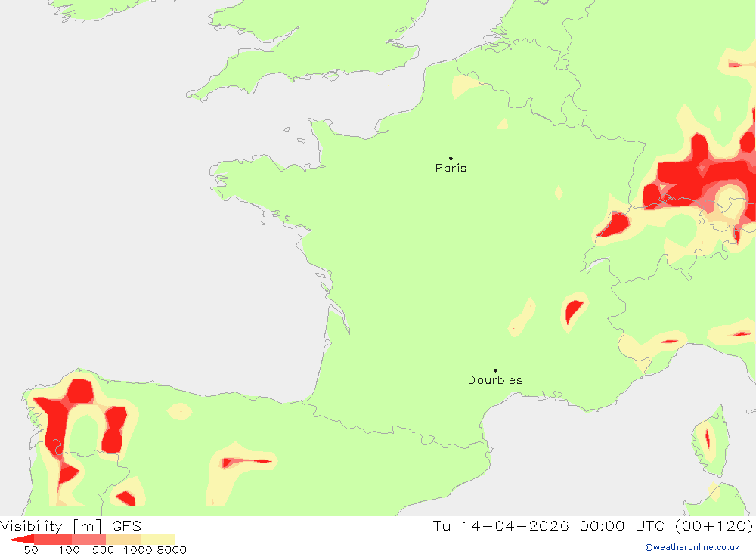Click the Dourbies location label
Image resolution: width=756 pixels, height=554 pixels.
click(495, 380)
